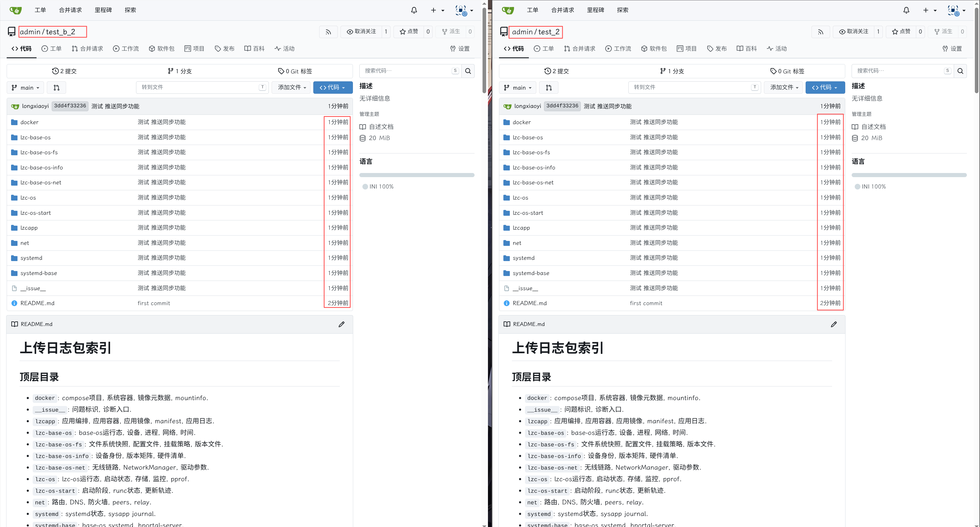Click RSS feed icon for test_2 repo
Screen dimensions: 980x527
pyautogui.click(x=820, y=32)
